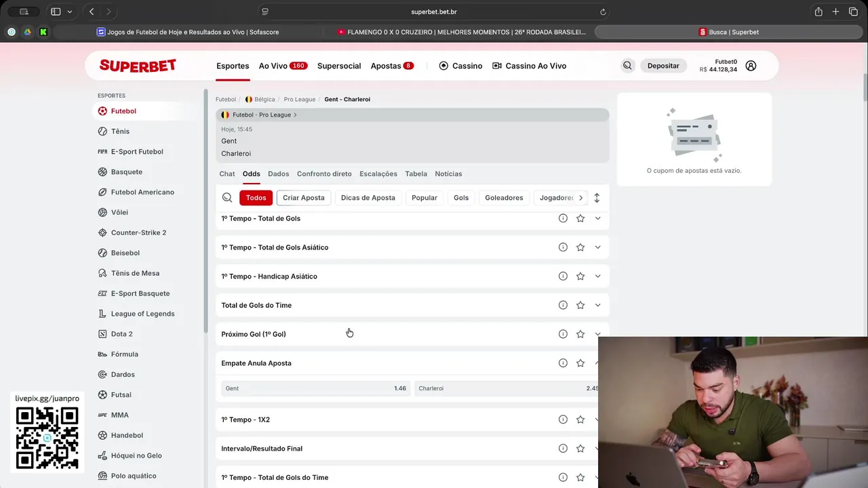Image resolution: width=868 pixels, height=488 pixels.
Task: Switch to the Odds tab
Action: 252,174
